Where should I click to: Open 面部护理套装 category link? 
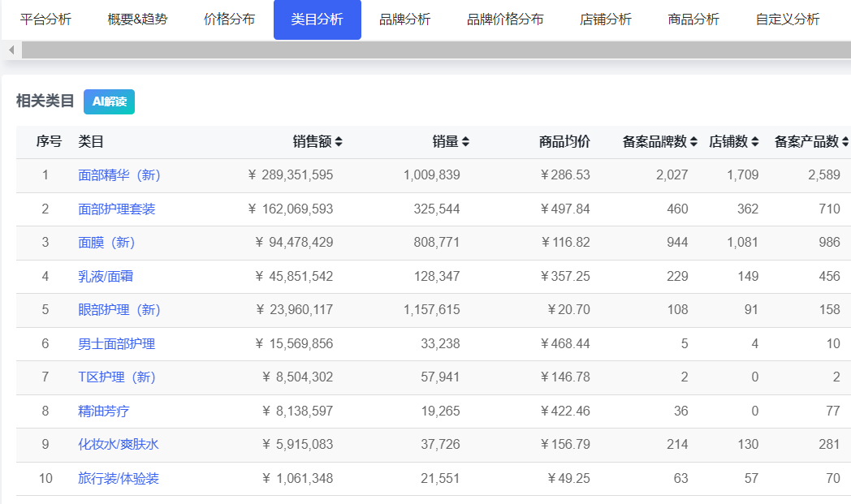[116, 209]
